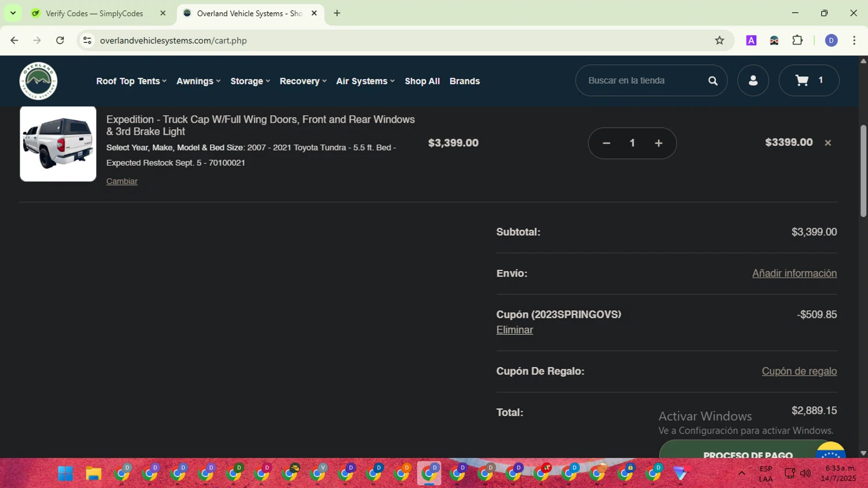Expand the Awnings menu

click(198, 81)
